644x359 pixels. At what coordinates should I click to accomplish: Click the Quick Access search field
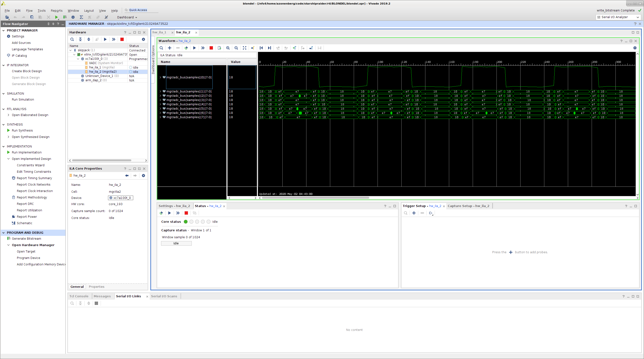pyautogui.click(x=141, y=10)
